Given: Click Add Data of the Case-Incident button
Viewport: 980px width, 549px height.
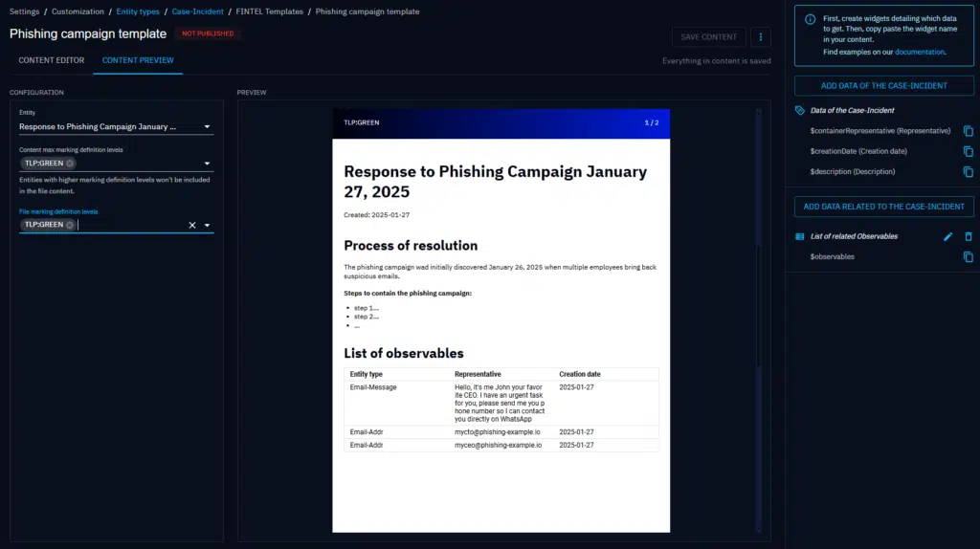Looking at the screenshot, I should [883, 85].
